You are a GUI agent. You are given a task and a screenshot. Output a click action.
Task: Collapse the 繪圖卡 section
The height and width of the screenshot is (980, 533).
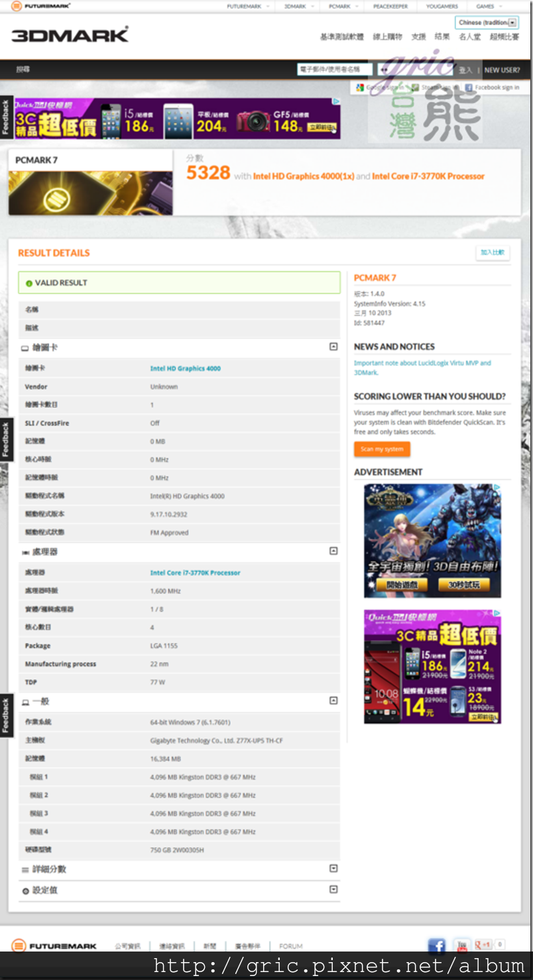(x=333, y=347)
